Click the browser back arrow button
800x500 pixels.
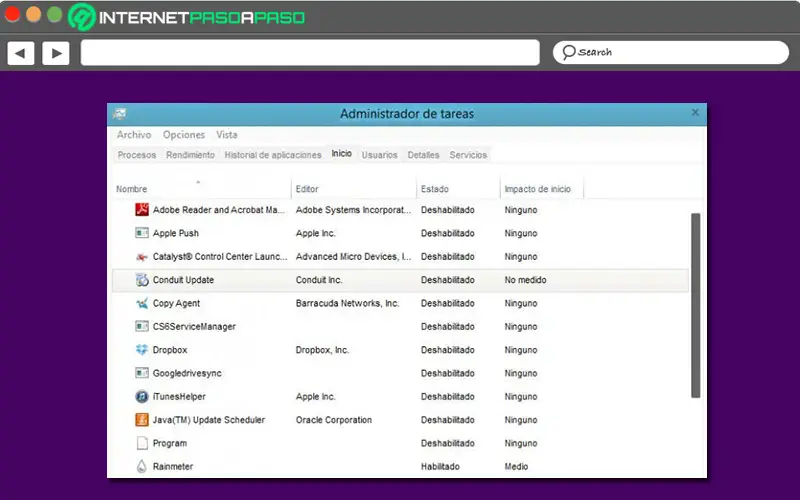(x=20, y=53)
